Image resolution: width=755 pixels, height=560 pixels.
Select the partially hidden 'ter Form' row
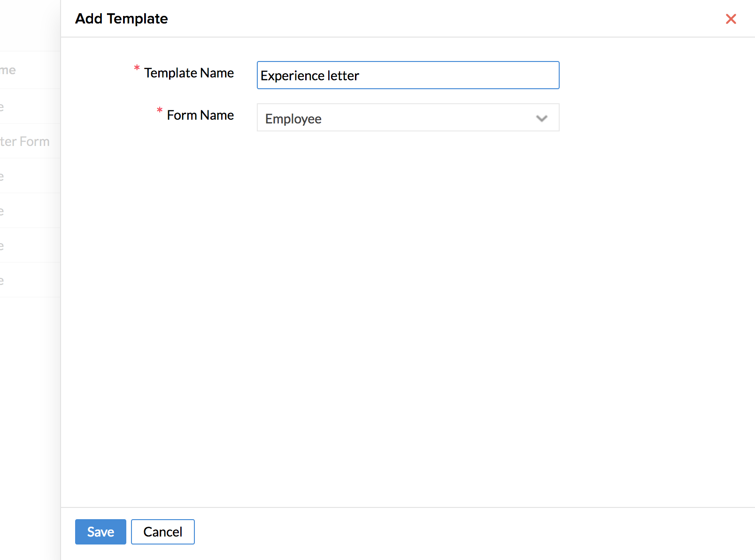tap(25, 141)
